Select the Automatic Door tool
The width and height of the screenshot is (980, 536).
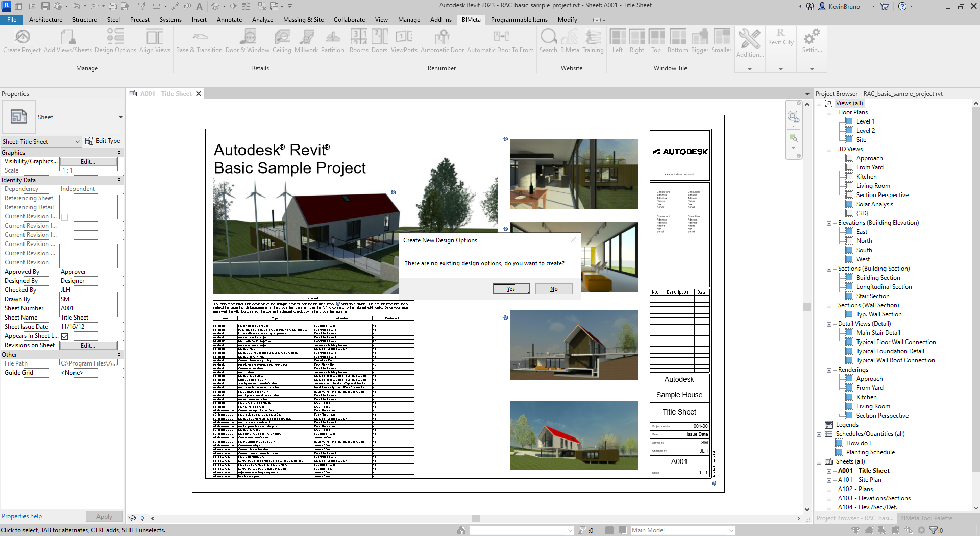[442, 41]
